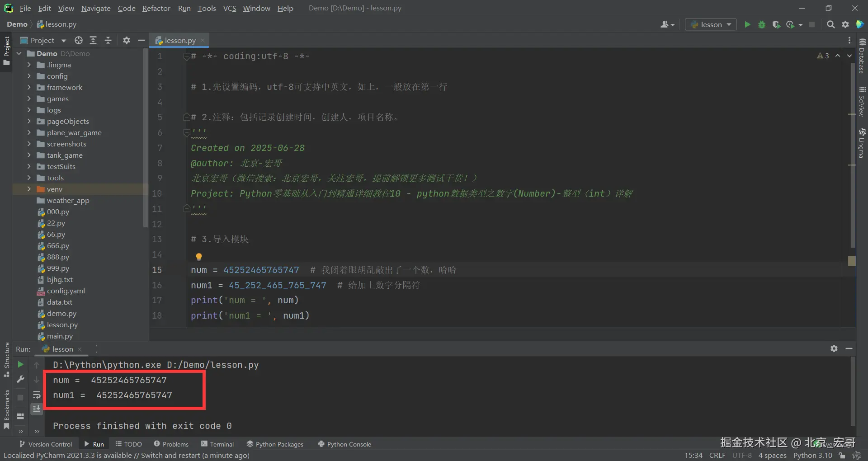Expand all in Project panel

click(93, 40)
